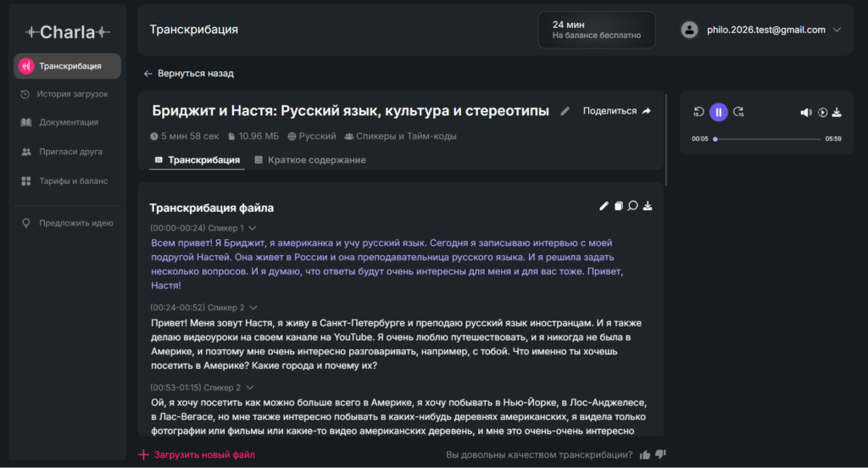Viewport: 868px width, 468px height.
Task: Give thumbs down for transcription quality
Action: (660, 454)
